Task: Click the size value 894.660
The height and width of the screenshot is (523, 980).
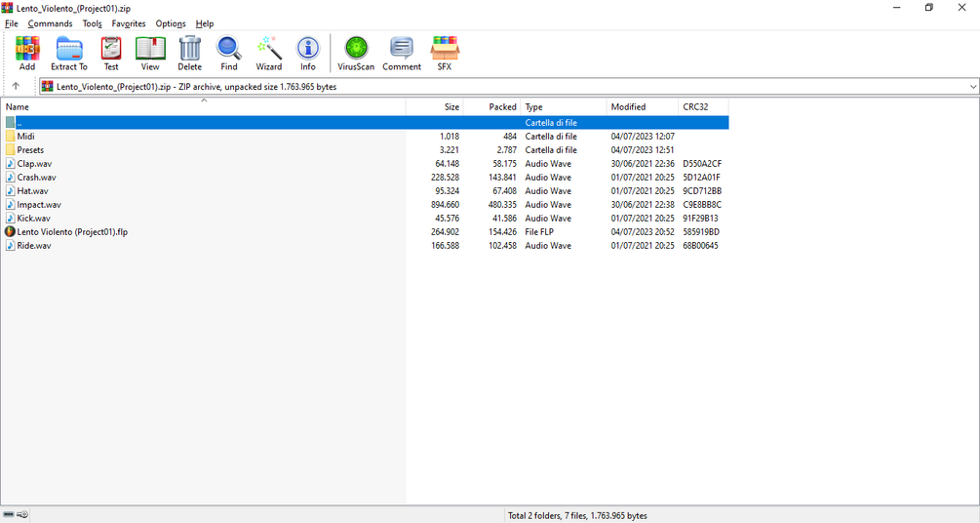Action: pos(445,205)
